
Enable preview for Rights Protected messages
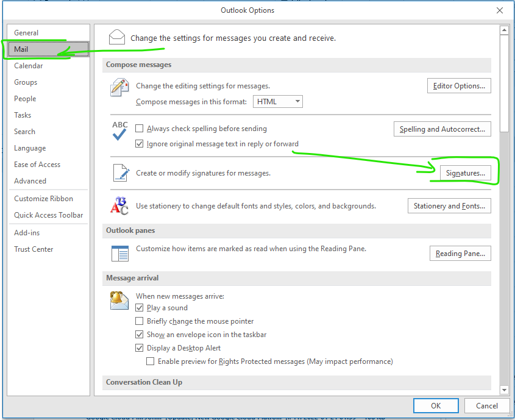tap(150, 361)
